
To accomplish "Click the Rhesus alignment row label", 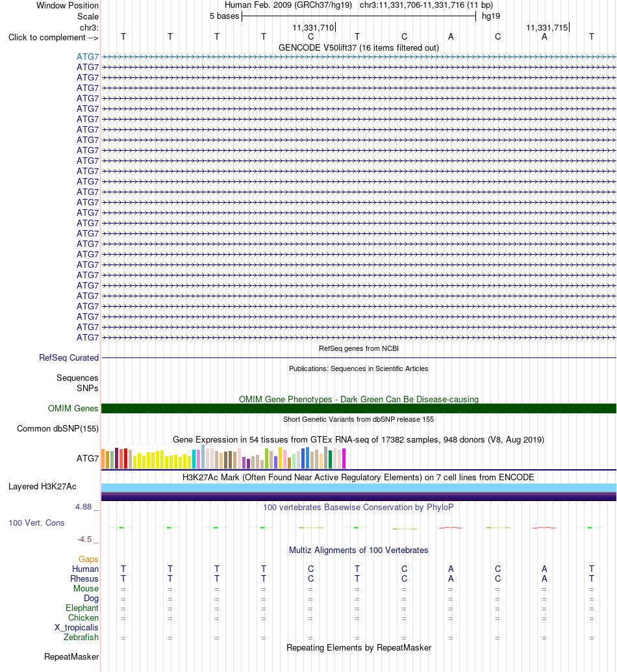I will click(84, 579).
